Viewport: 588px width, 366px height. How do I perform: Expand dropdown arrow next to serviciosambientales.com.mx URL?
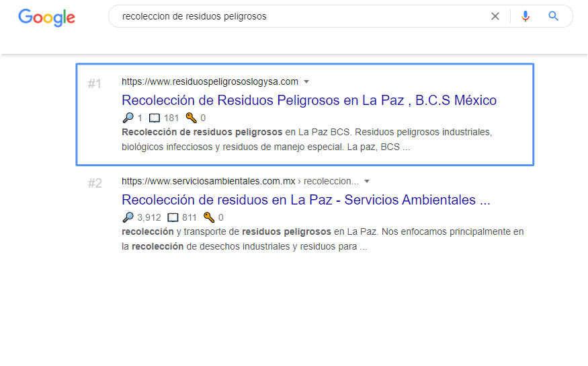coord(367,181)
